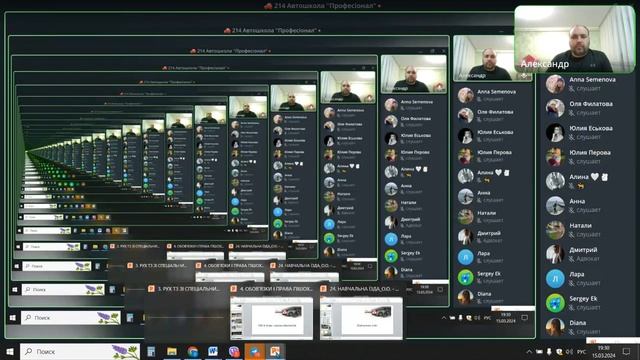Click muted mic icon under Anna Semenova, outermost list
This screenshot has width=640, height=360.
[x=572, y=89]
